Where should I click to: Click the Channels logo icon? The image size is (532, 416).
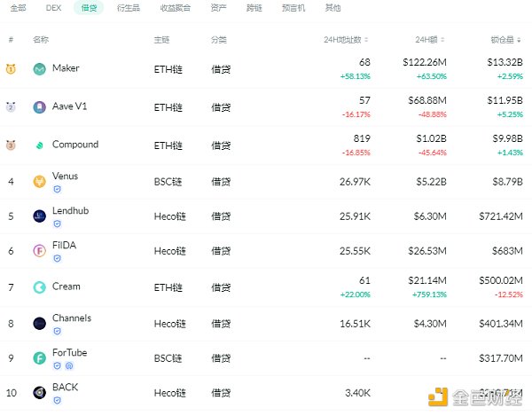click(x=39, y=324)
